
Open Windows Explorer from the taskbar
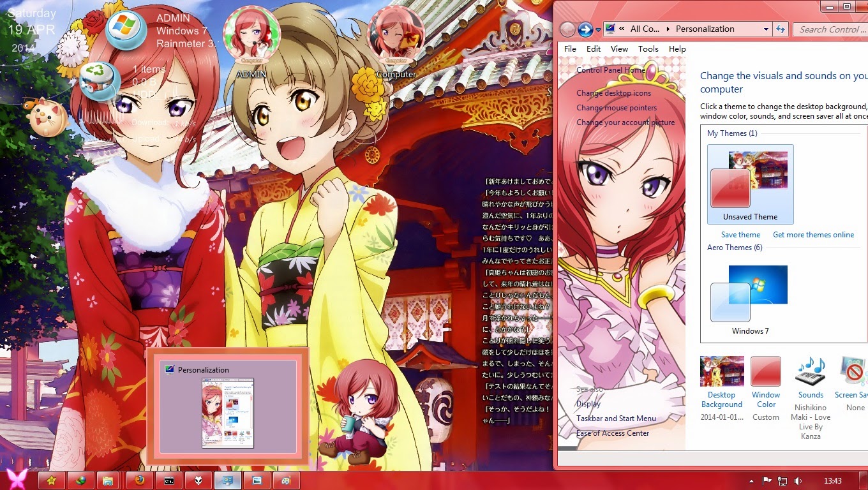(108, 480)
